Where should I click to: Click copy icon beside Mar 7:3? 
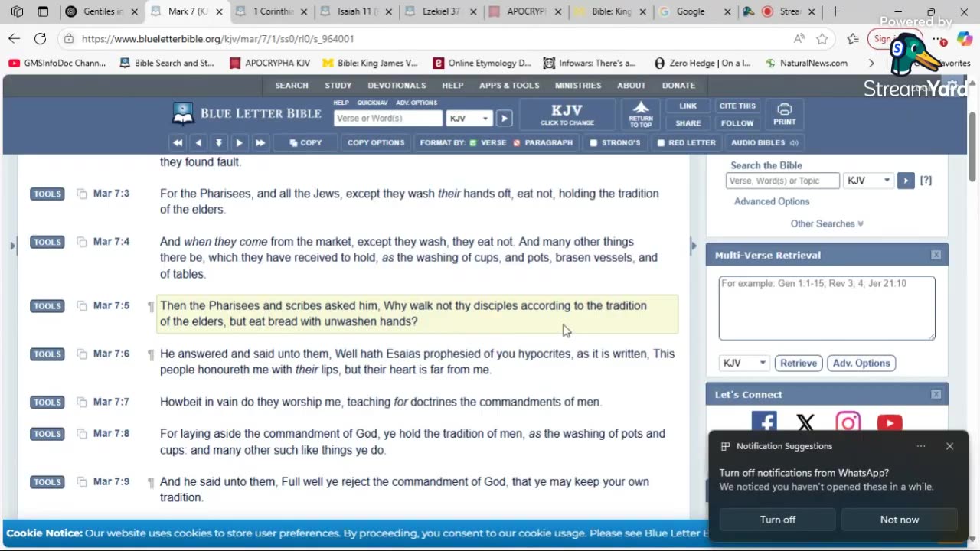pyautogui.click(x=82, y=194)
